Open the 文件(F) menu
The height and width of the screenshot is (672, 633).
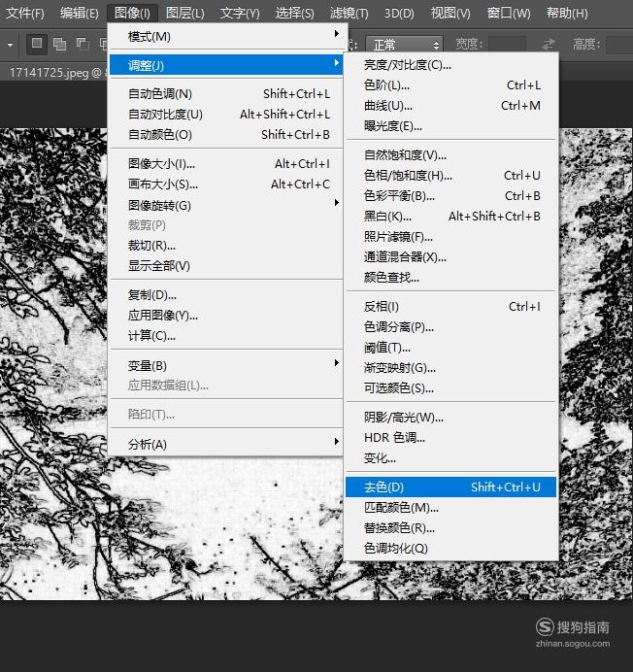click(25, 14)
